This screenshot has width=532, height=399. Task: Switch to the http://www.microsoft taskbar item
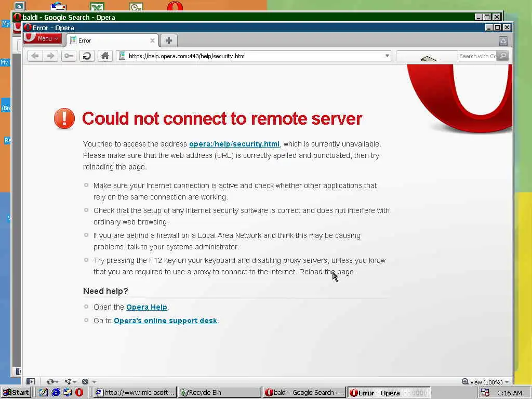(x=135, y=393)
